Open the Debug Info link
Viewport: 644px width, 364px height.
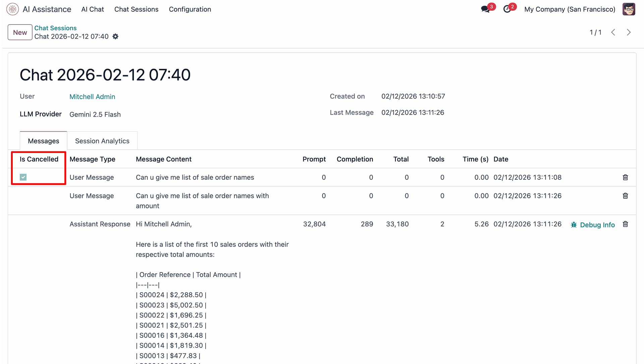click(593, 225)
